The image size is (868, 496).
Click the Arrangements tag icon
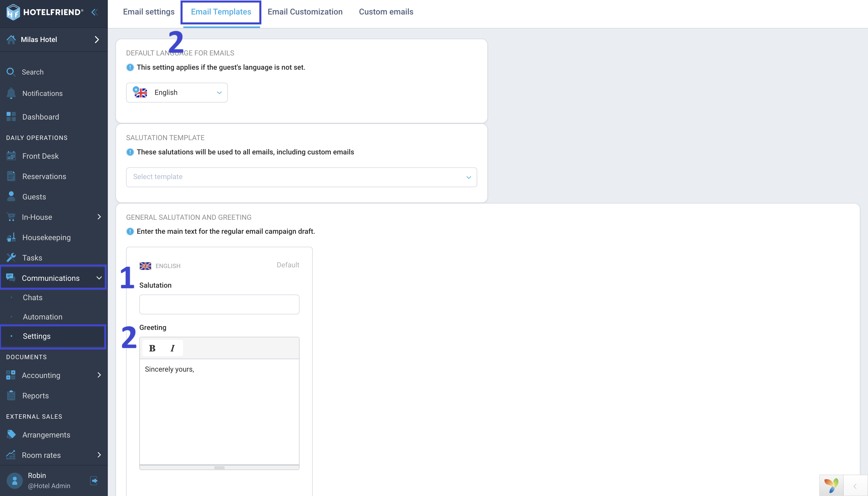11,435
